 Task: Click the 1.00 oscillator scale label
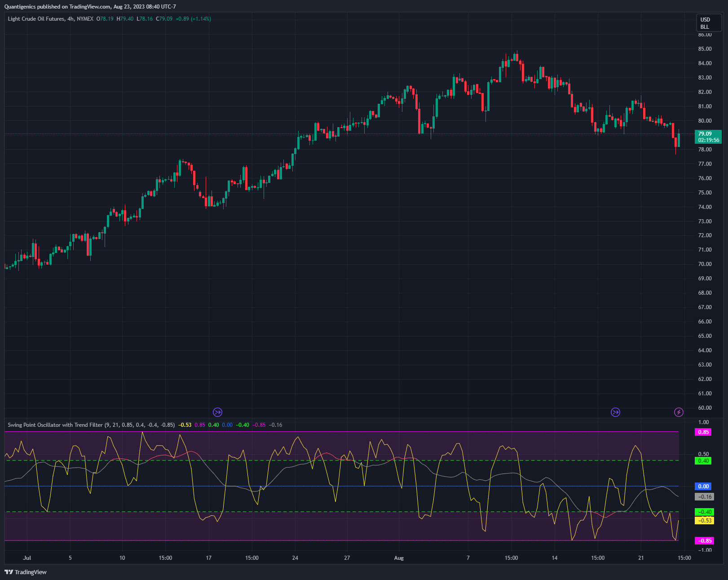point(704,422)
